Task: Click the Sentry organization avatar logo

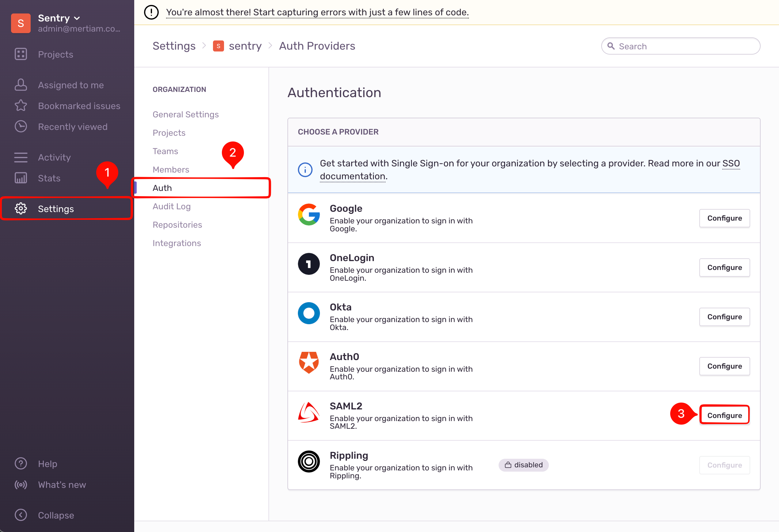Action: click(21, 23)
